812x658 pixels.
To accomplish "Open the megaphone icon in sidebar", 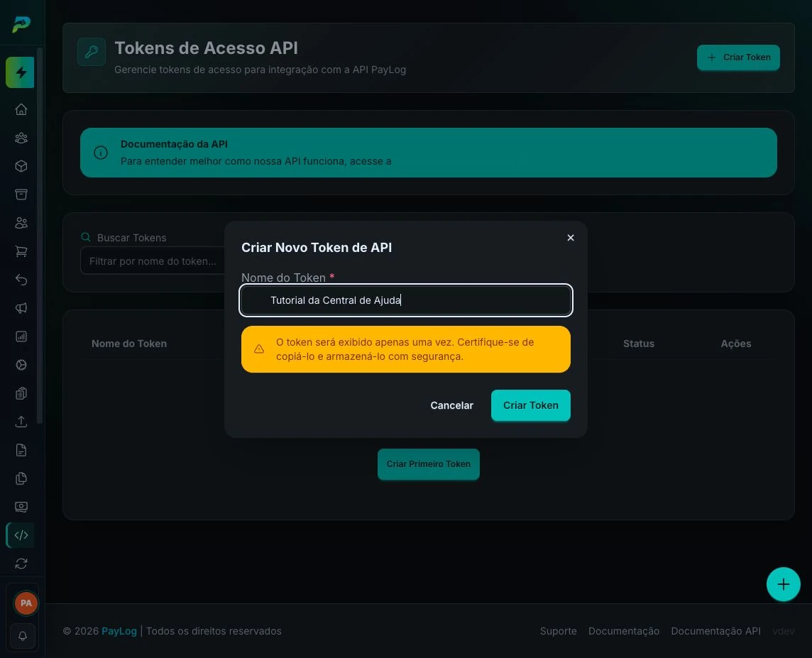I will tap(21, 309).
